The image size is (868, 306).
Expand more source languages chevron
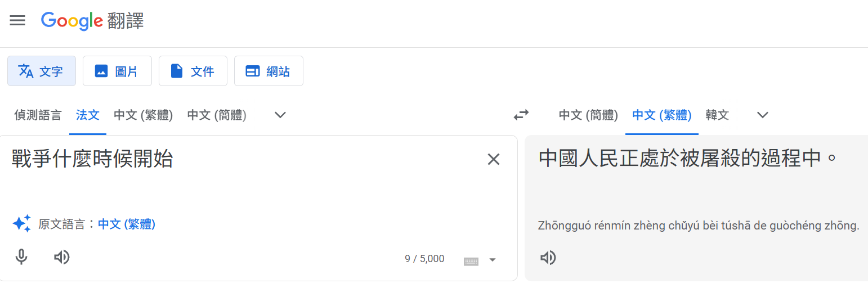(280, 115)
